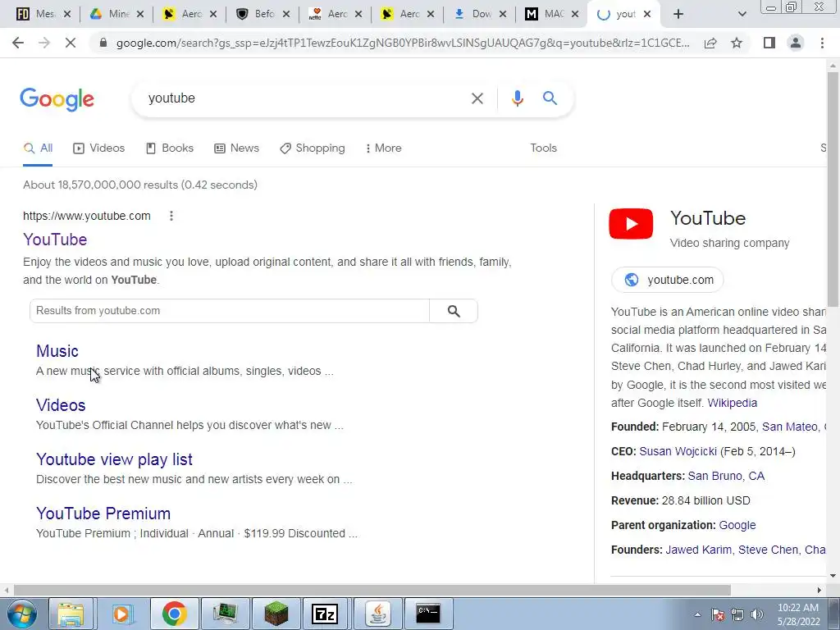Open the YouTube main result link

click(55, 240)
